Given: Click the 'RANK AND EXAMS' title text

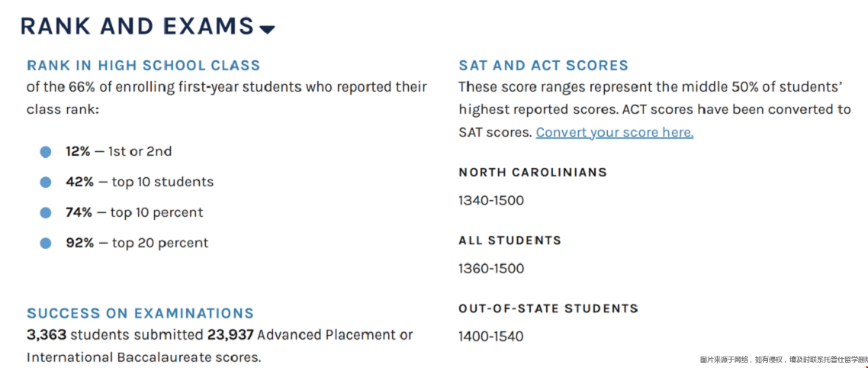Looking at the screenshot, I should pos(137,26).
